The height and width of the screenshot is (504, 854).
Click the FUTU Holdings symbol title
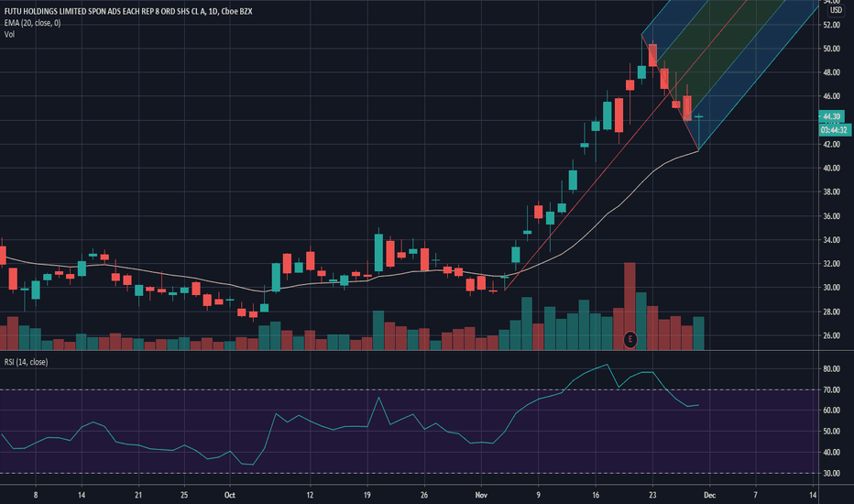(x=128, y=11)
